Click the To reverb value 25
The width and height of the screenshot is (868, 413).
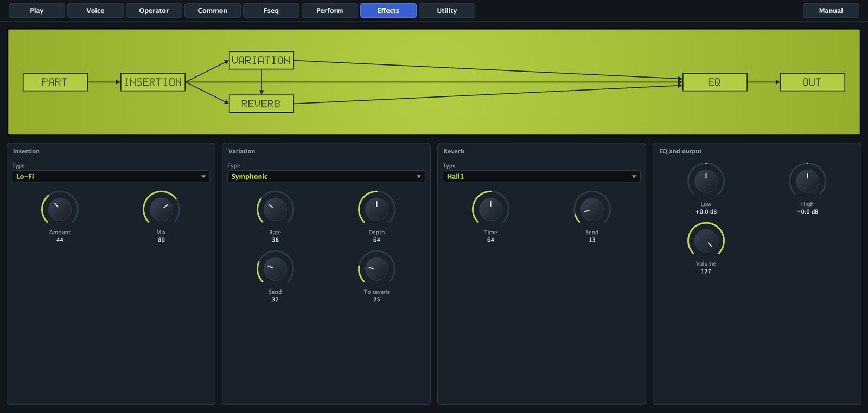376,300
